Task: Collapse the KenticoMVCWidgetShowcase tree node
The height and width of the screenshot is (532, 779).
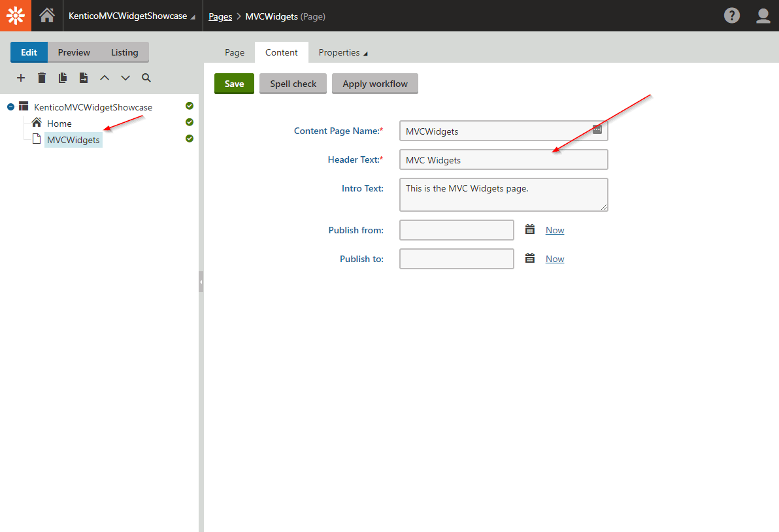Action: [x=10, y=107]
